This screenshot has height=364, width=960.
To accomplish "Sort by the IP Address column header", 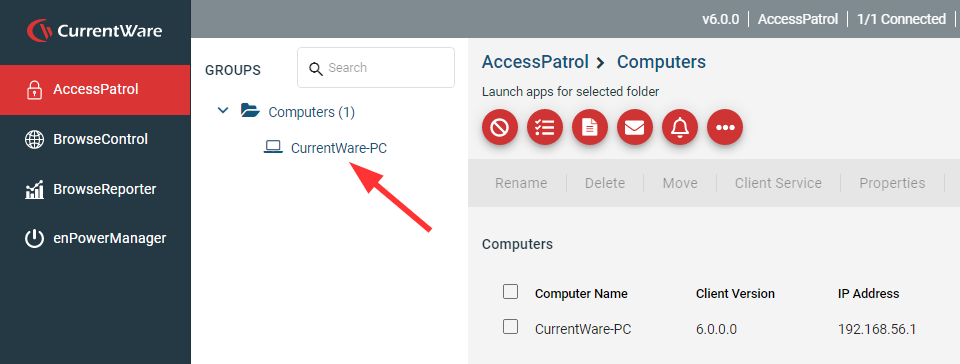I will (x=868, y=294).
